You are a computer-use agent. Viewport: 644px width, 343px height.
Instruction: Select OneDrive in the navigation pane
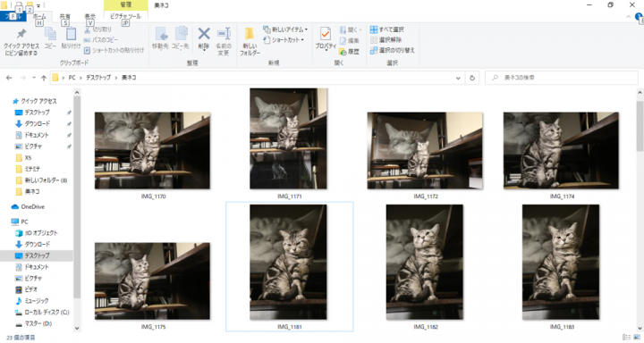32,207
